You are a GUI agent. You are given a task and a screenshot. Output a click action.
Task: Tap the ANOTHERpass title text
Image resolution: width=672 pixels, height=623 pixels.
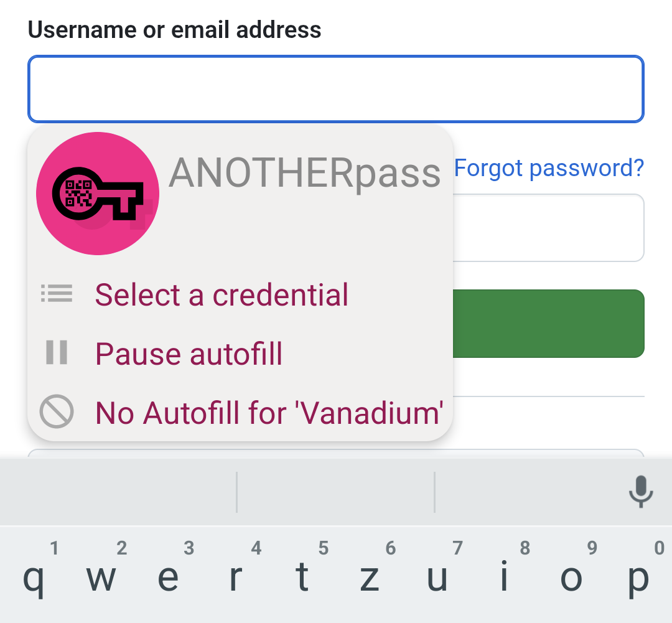(x=304, y=172)
